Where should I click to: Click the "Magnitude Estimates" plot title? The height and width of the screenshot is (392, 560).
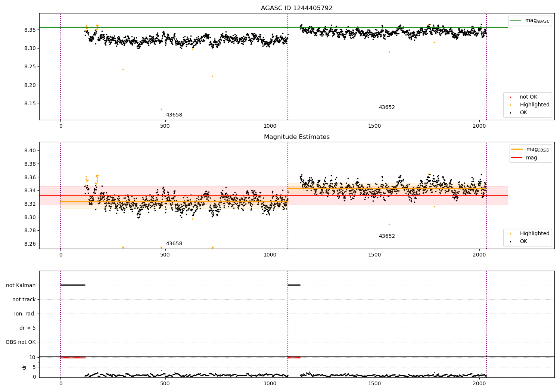coord(296,137)
